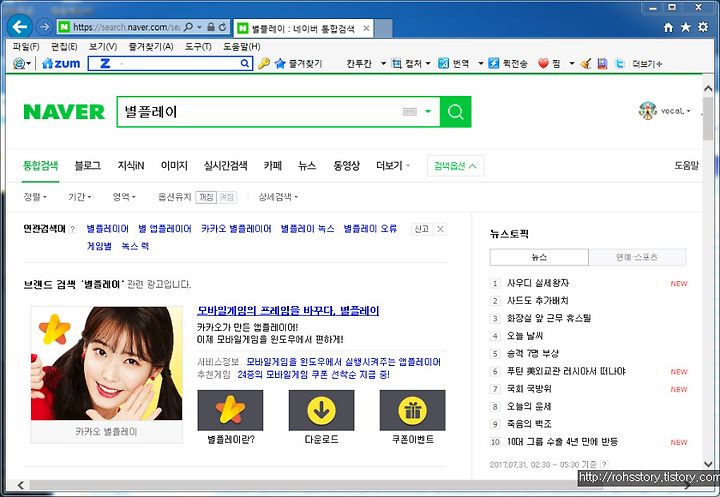Expand the 더보기 more tabs dropdown
This screenshot has width=720, height=497.
tap(393, 165)
